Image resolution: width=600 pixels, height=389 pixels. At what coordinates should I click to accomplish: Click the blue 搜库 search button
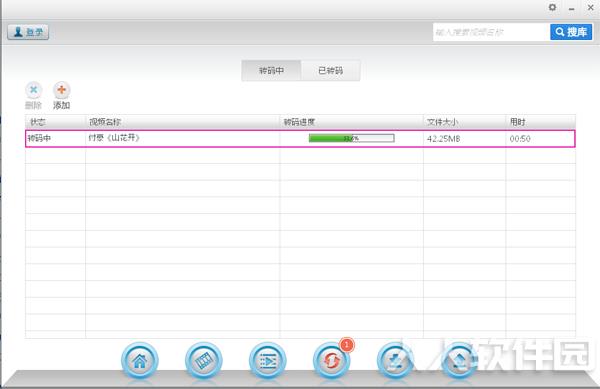tap(571, 32)
